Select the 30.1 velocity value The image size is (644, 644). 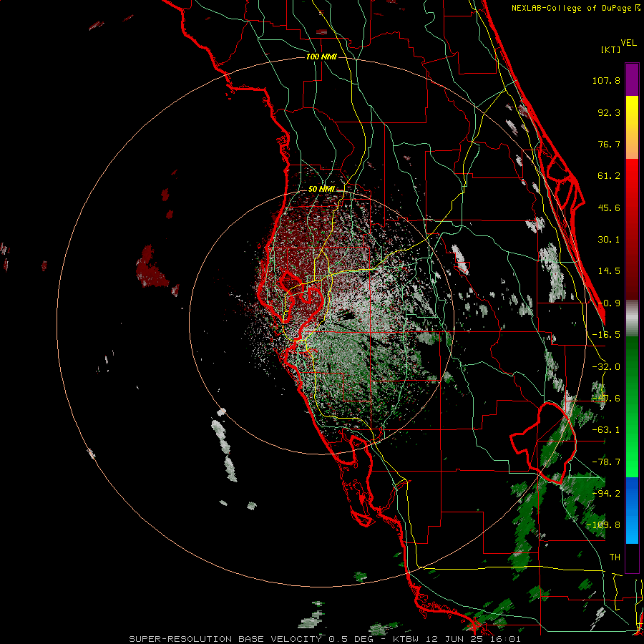pyautogui.click(x=609, y=240)
